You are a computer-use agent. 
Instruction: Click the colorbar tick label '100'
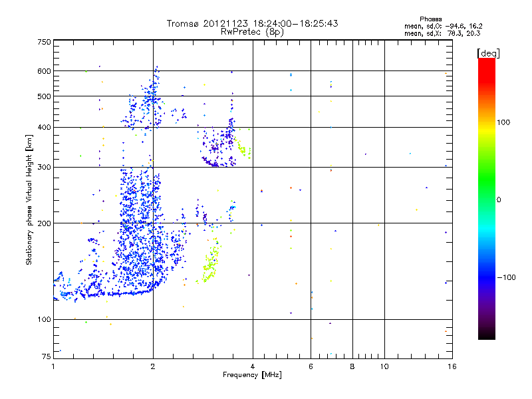click(503, 122)
